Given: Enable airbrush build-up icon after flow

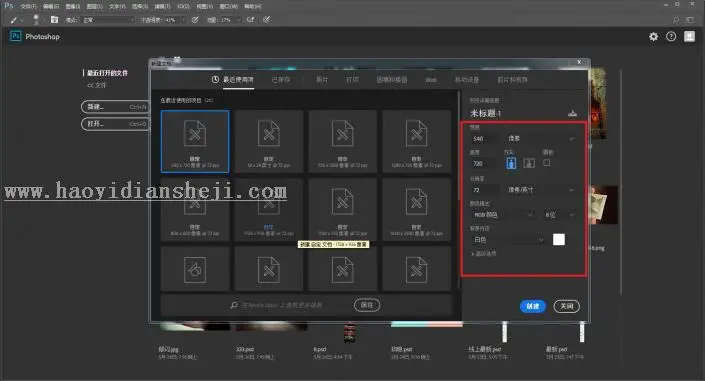Looking at the screenshot, I should pyautogui.click(x=251, y=20).
